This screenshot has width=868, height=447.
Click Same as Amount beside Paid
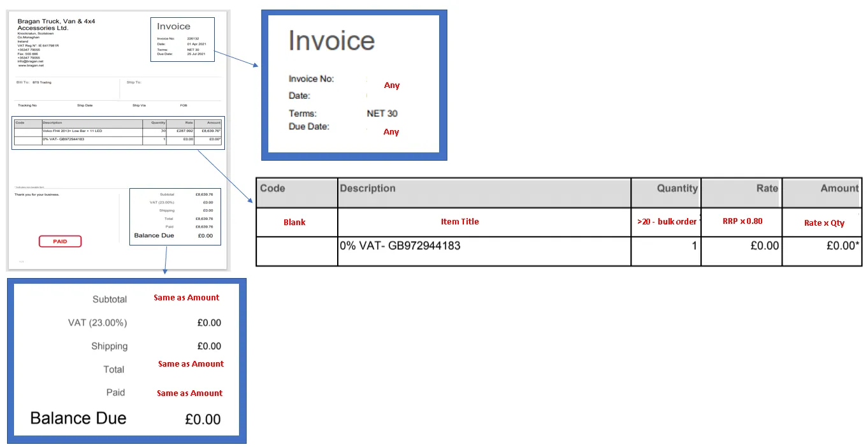click(190, 393)
